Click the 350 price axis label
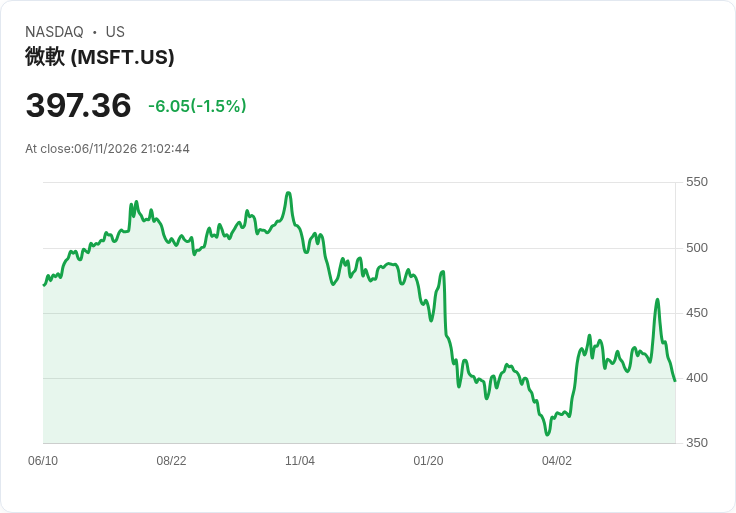The width and height of the screenshot is (736, 513). (x=697, y=443)
